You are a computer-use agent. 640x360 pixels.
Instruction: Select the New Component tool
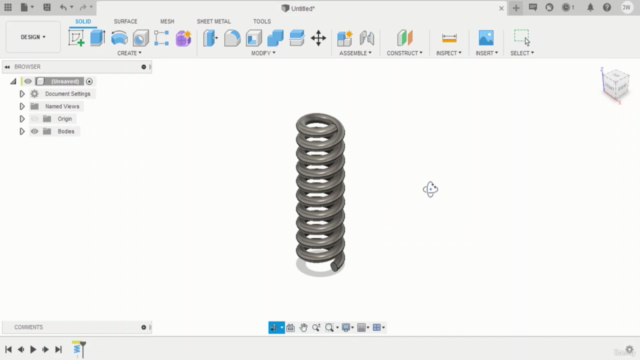345,38
